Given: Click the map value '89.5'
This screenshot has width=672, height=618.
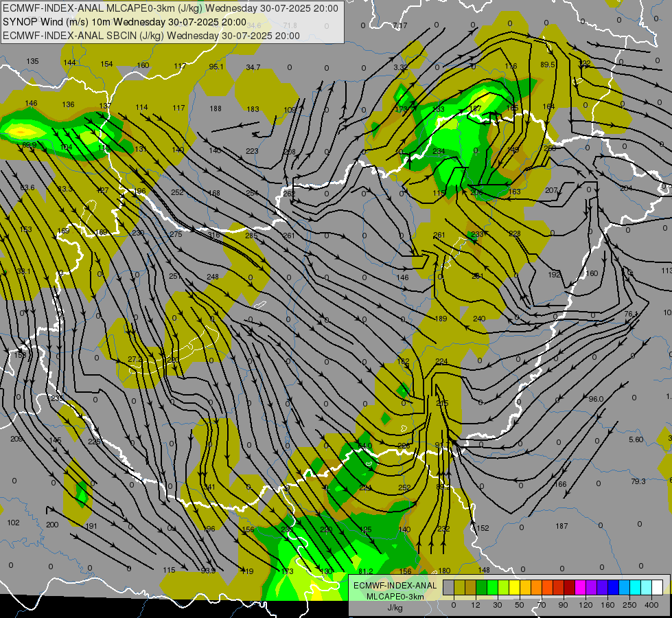Looking at the screenshot, I should coord(548,65).
